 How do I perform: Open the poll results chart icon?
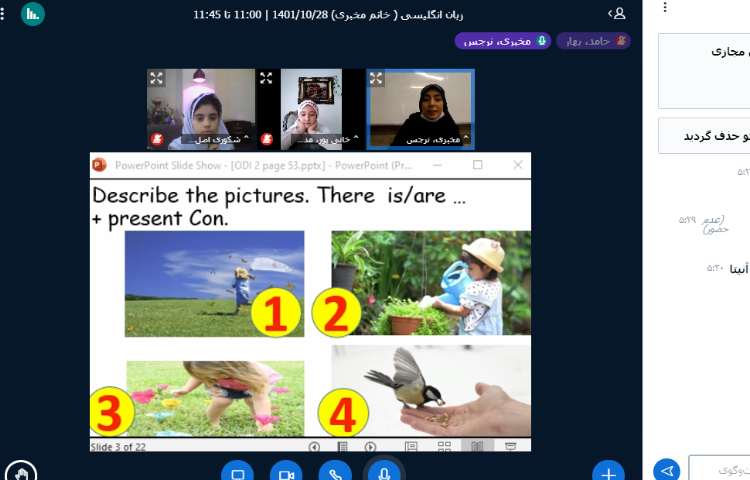pyautogui.click(x=33, y=14)
